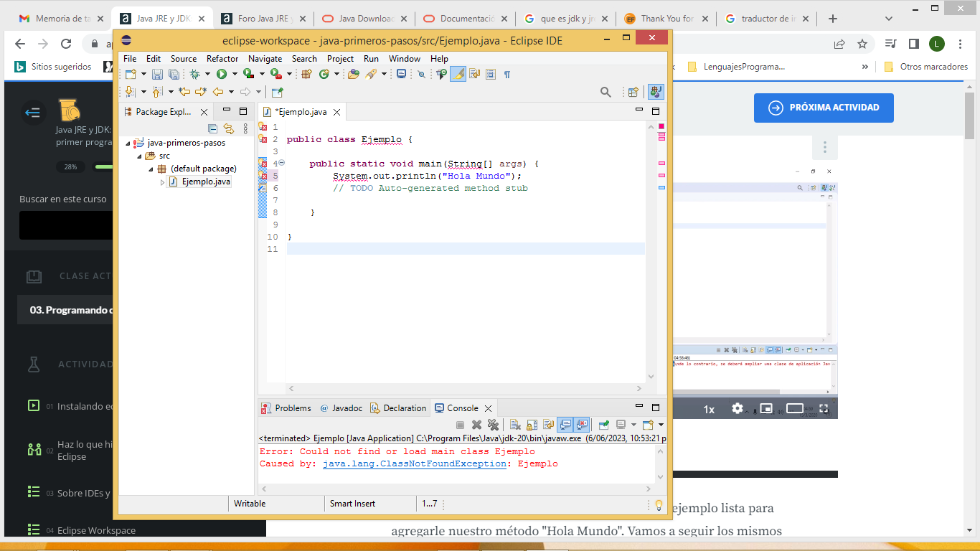Click Remove Launch icon in Console
This screenshot has width=980, height=551.
tap(476, 425)
